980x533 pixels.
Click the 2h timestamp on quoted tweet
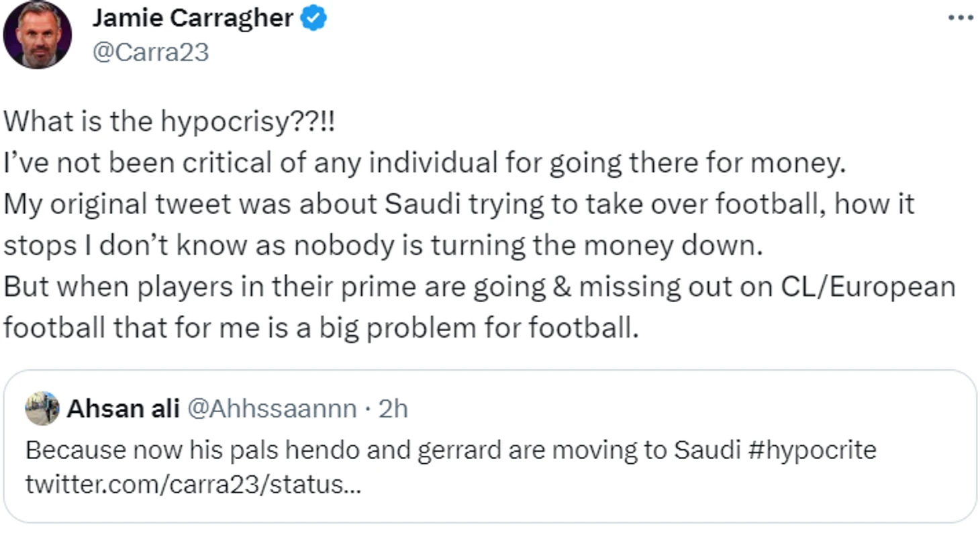[x=393, y=408]
